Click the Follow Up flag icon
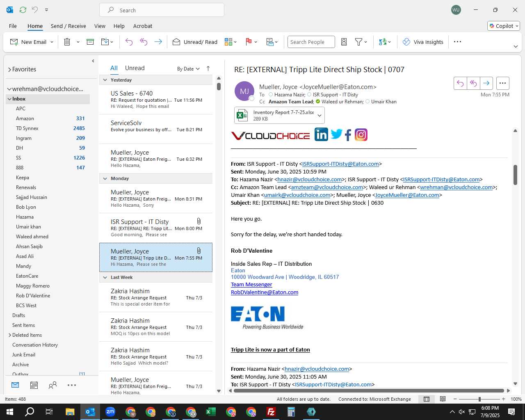This screenshot has width=525, height=420. click(x=249, y=42)
